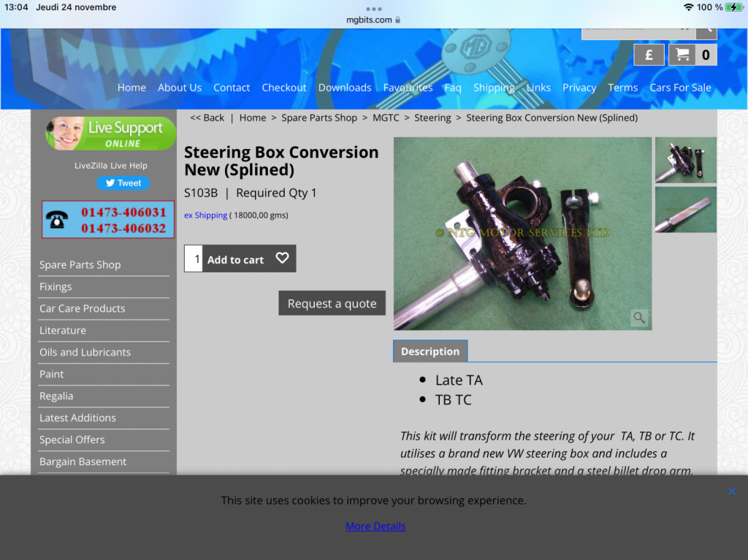Click Request a quote button
Image resolution: width=748 pixels, height=560 pixels.
(332, 304)
